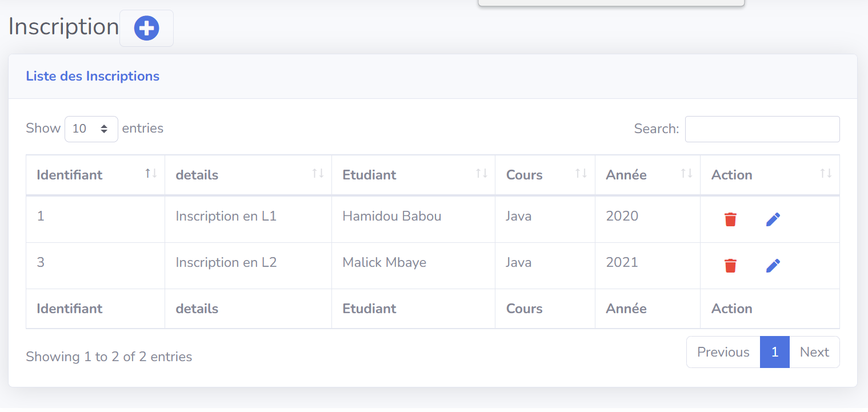This screenshot has height=412, width=868.
Task: Select the Liste des Inscriptions heading
Action: 92,76
